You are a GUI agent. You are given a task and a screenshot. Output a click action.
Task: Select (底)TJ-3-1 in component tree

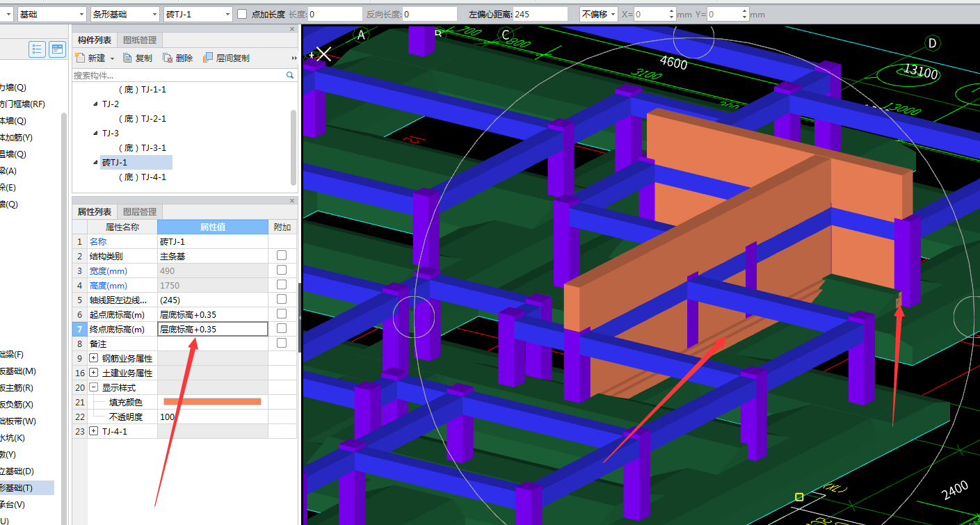(x=142, y=148)
